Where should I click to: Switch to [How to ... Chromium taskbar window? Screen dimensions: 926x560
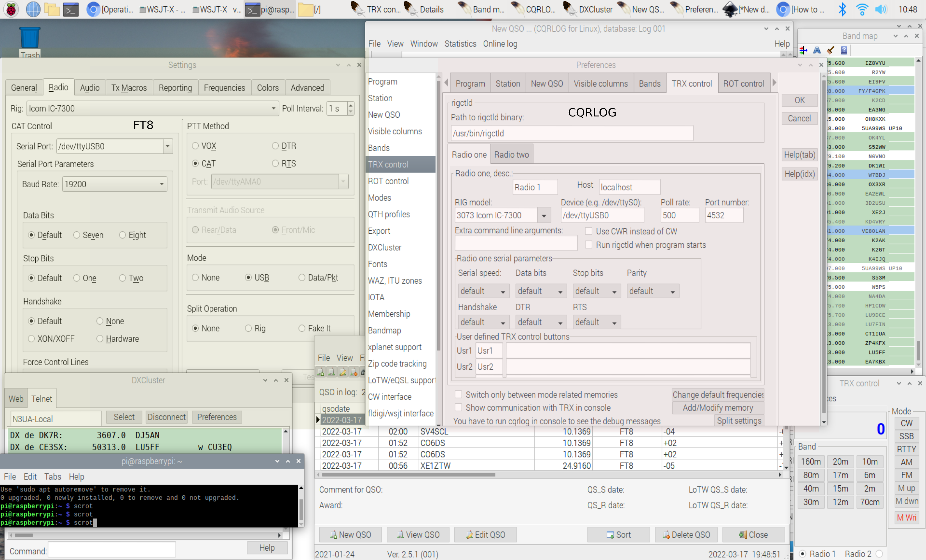pos(800,9)
